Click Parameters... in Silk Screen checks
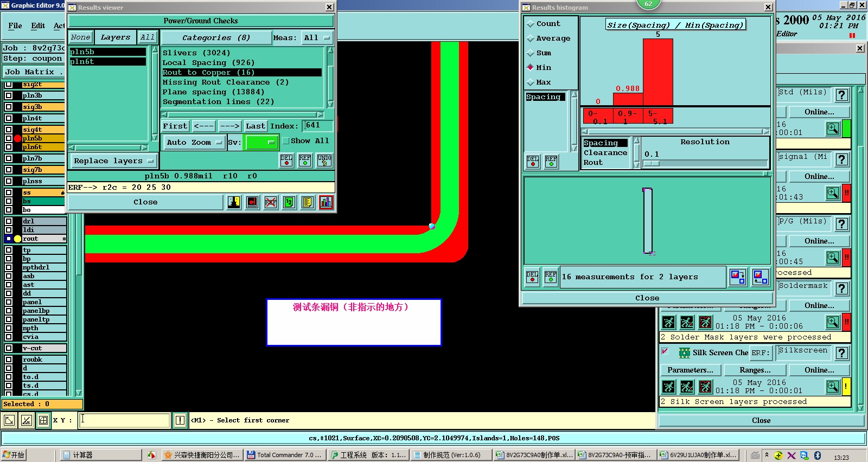The image size is (868, 462). coord(691,370)
